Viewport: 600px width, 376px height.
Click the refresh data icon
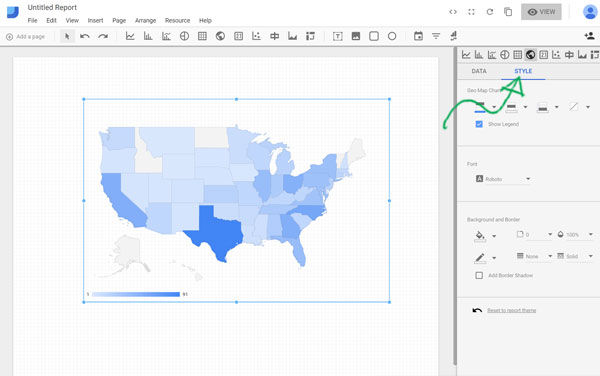coord(490,12)
